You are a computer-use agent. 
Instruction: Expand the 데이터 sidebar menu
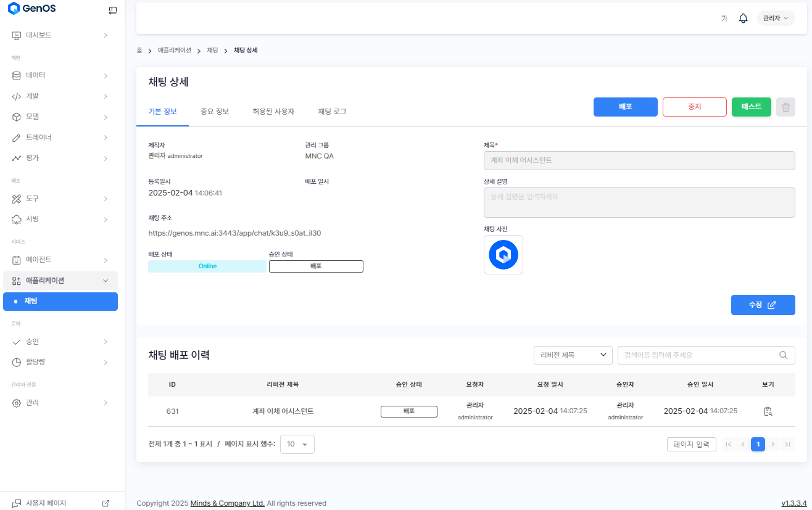click(60, 76)
